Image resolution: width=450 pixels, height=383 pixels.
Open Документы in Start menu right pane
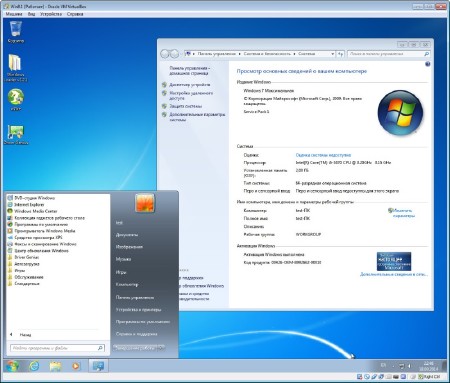127,235
